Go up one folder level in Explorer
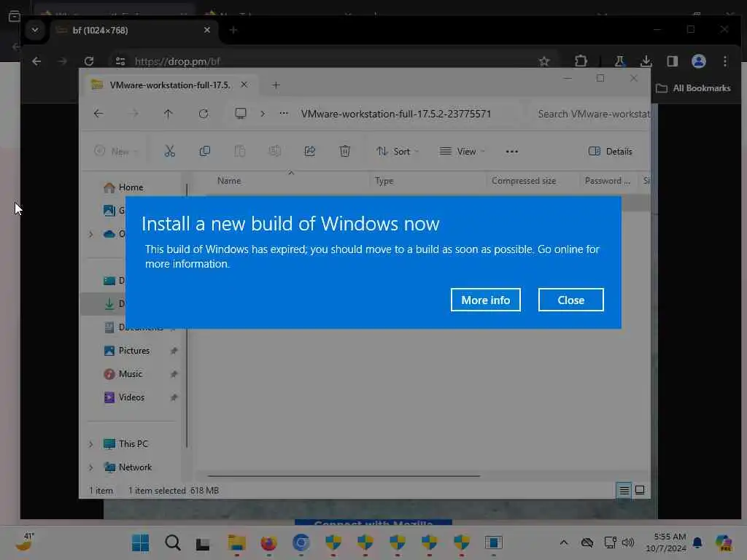Viewport: 747px width, 560px height. click(169, 113)
